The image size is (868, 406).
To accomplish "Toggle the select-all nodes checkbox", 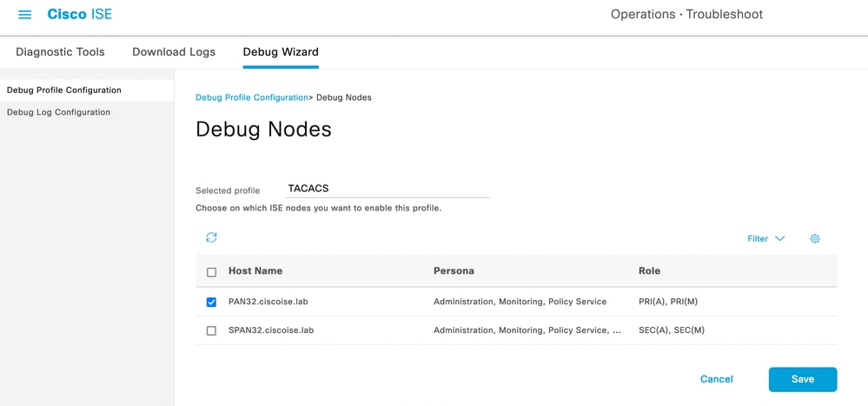I will tap(211, 272).
